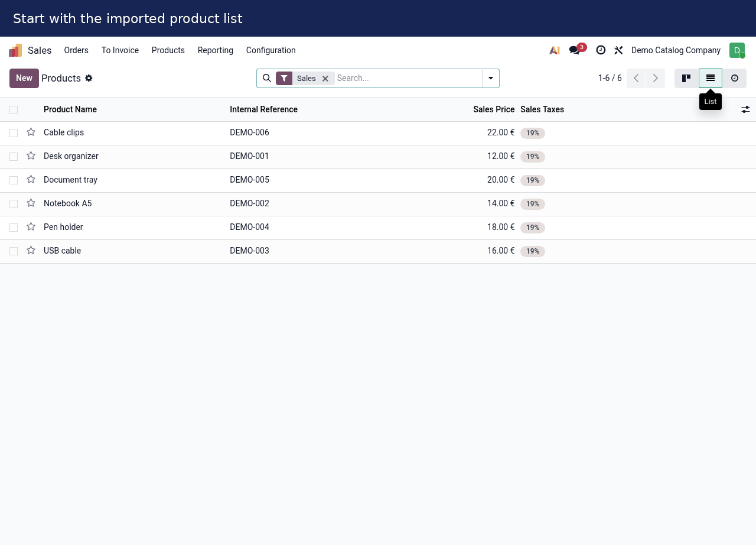This screenshot has height=545, width=756.
Task: Click reference DEMO-002
Action: tap(249, 203)
